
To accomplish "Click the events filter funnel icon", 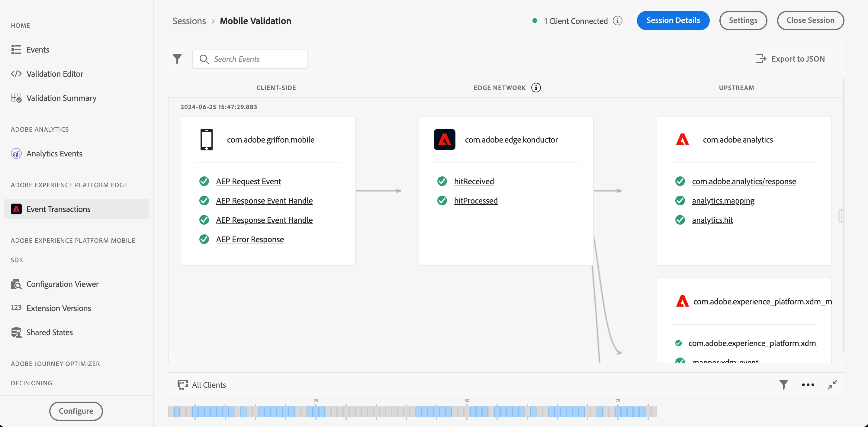I will coord(177,59).
